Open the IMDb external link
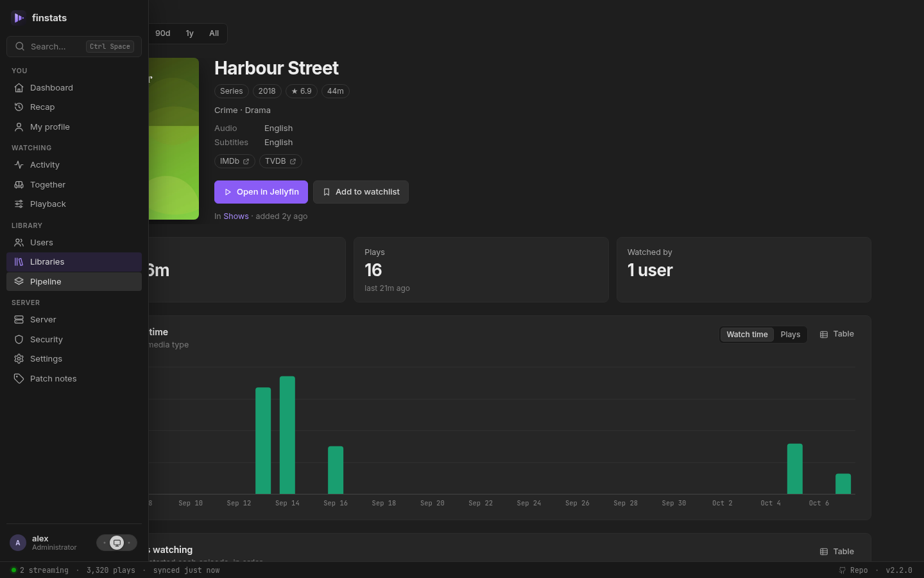Screen dimensions: 924x578 [235, 161]
